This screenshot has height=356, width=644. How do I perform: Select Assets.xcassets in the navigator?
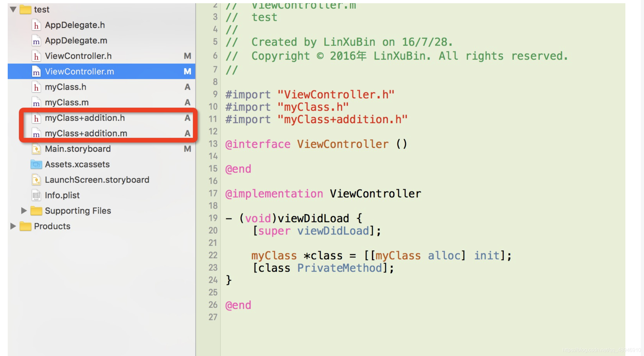coord(77,165)
